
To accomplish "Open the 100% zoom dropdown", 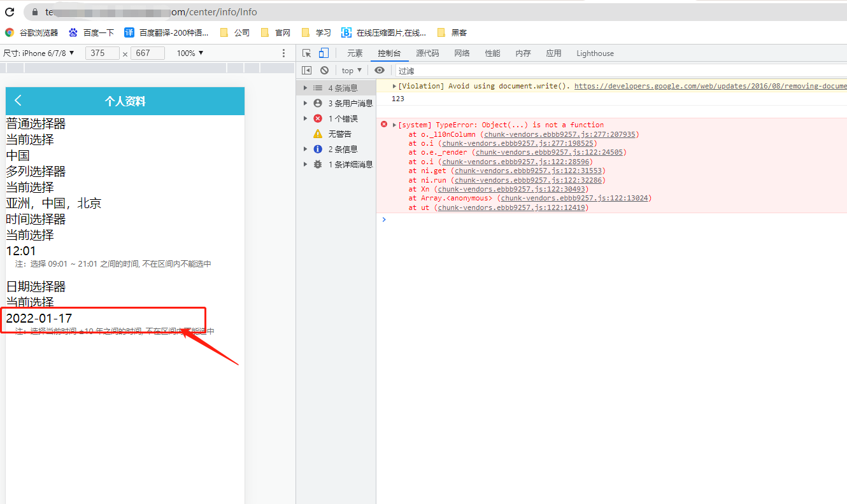I will tap(190, 53).
